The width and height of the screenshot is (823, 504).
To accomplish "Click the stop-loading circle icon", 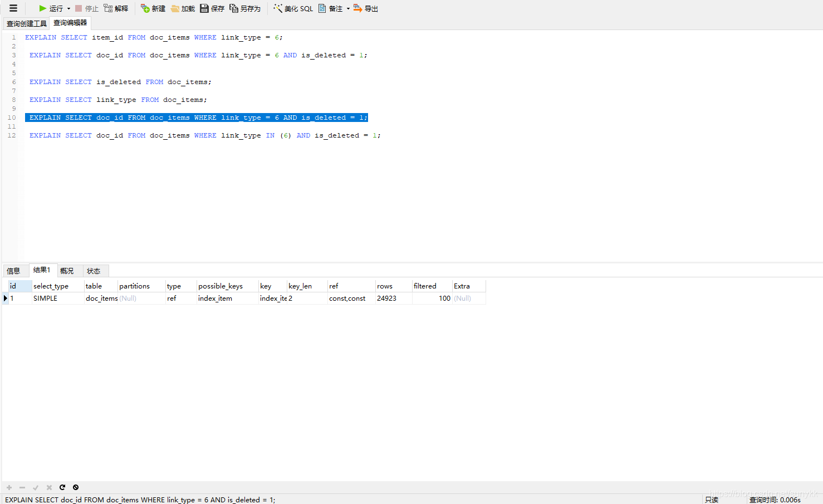I will 76,487.
